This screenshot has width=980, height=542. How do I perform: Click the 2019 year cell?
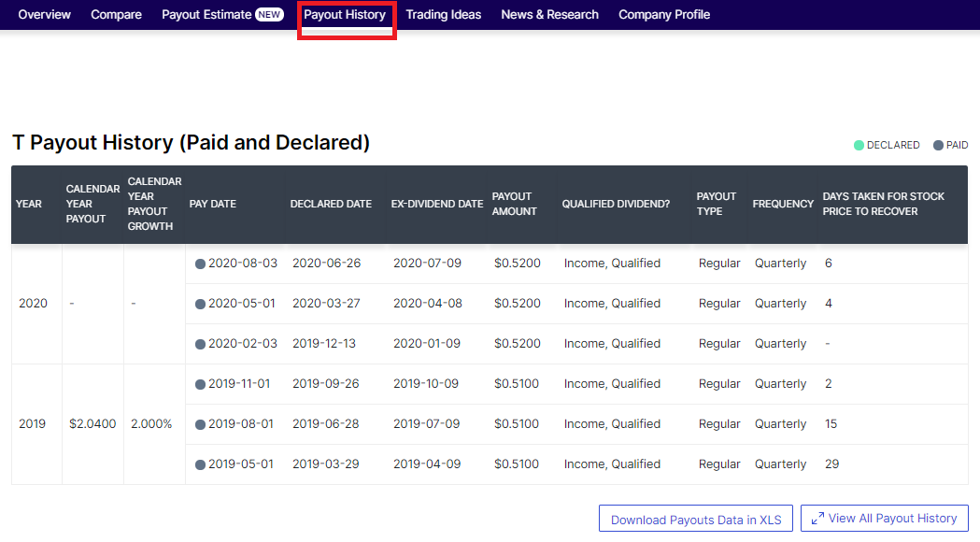[32, 424]
